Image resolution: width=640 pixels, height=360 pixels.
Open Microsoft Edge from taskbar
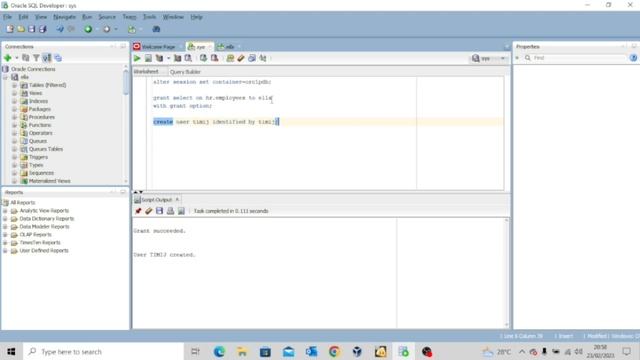tap(219, 351)
